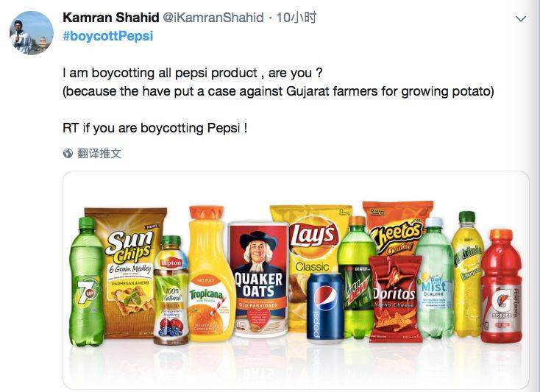Click the globe icon beside translate tweet

(x=68, y=154)
